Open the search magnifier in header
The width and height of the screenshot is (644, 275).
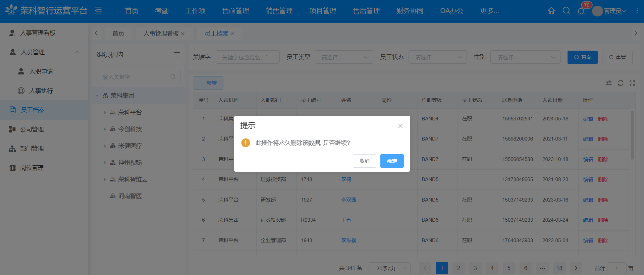566,11
